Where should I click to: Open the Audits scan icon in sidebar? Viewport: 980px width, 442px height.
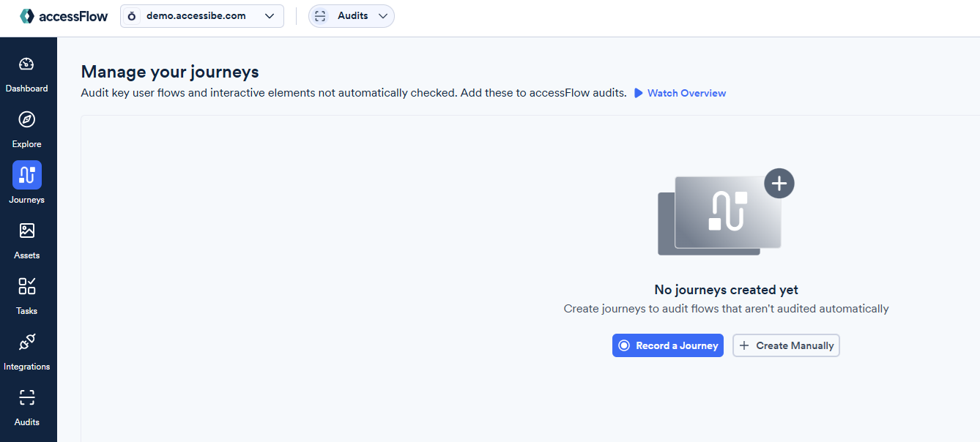(27, 397)
